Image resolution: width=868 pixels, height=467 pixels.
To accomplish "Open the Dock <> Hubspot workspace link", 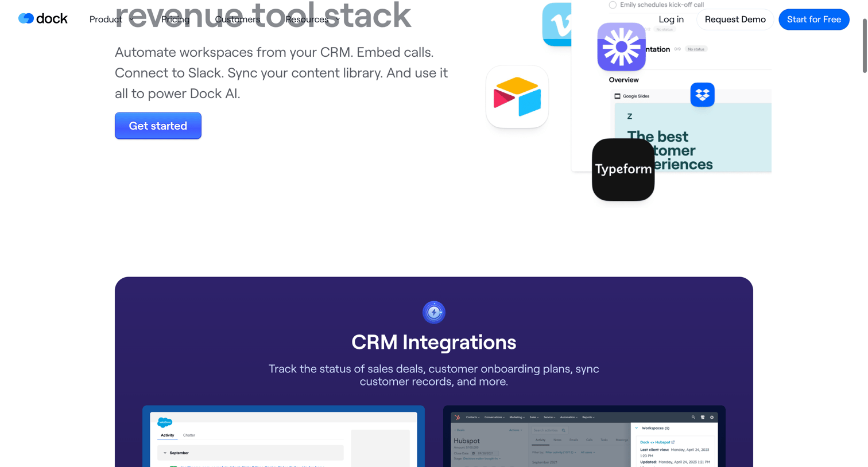I will [655, 442].
